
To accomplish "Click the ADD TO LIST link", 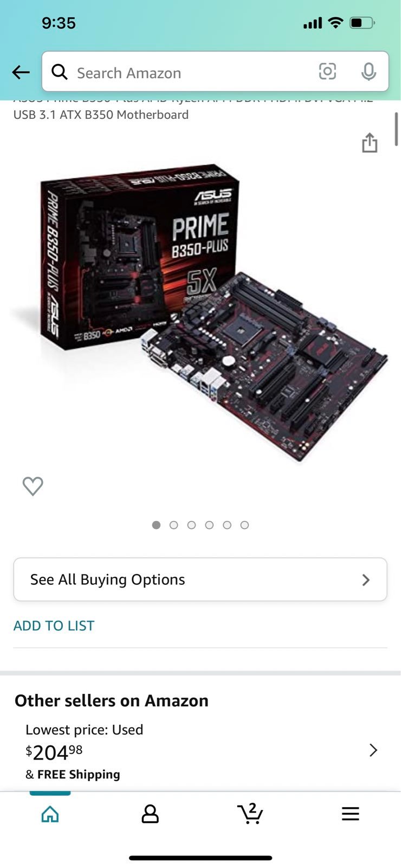I will [x=54, y=626].
